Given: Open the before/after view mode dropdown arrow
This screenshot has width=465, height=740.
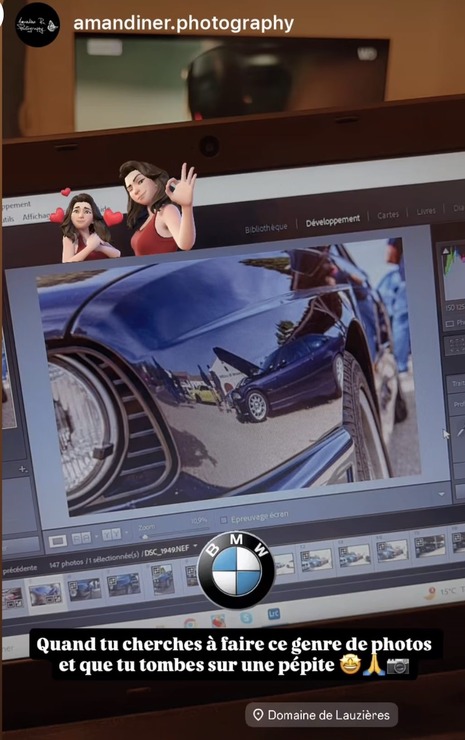Looking at the screenshot, I should coord(126,533).
